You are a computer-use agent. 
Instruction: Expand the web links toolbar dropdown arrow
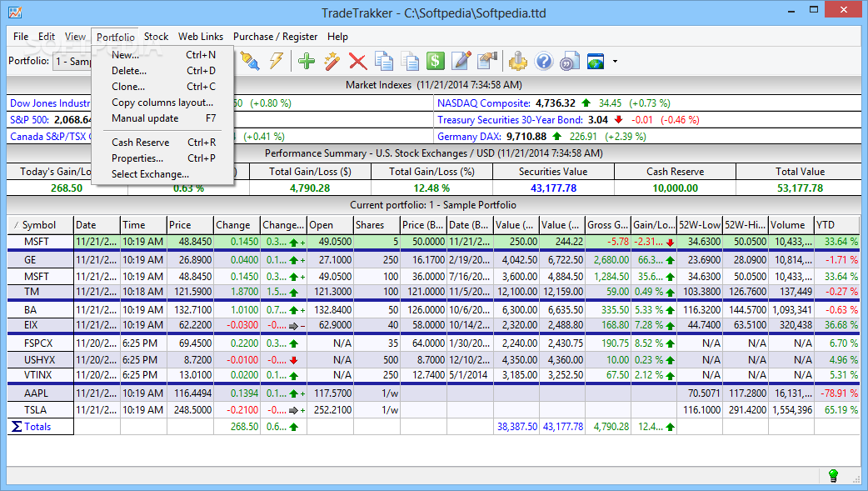615,62
